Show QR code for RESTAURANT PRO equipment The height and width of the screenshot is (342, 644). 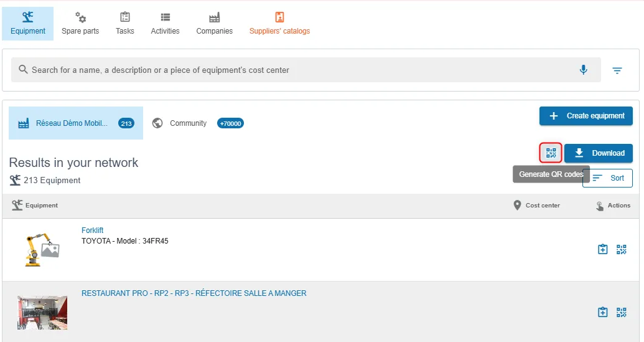pos(622,312)
